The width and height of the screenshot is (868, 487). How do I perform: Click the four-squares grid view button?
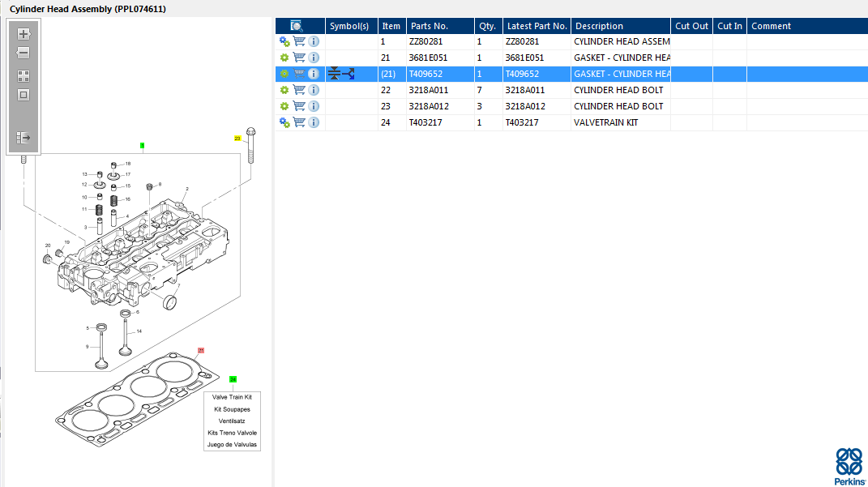click(x=24, y=76)
